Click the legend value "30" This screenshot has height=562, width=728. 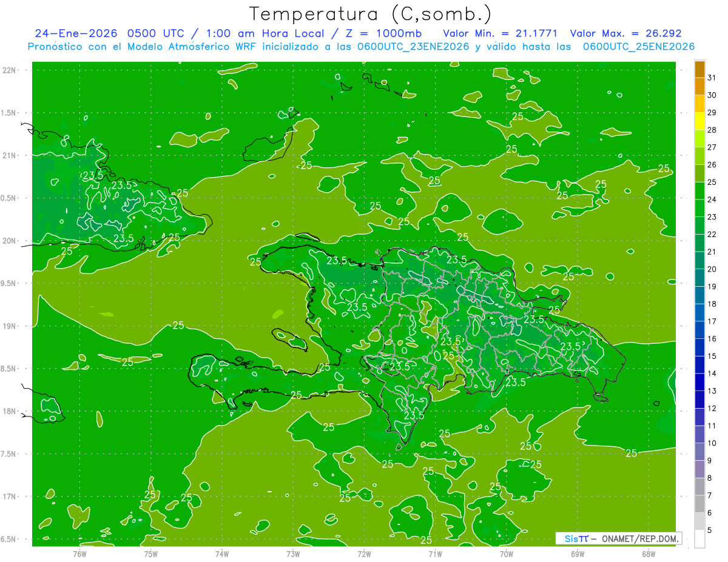(712, 95)
